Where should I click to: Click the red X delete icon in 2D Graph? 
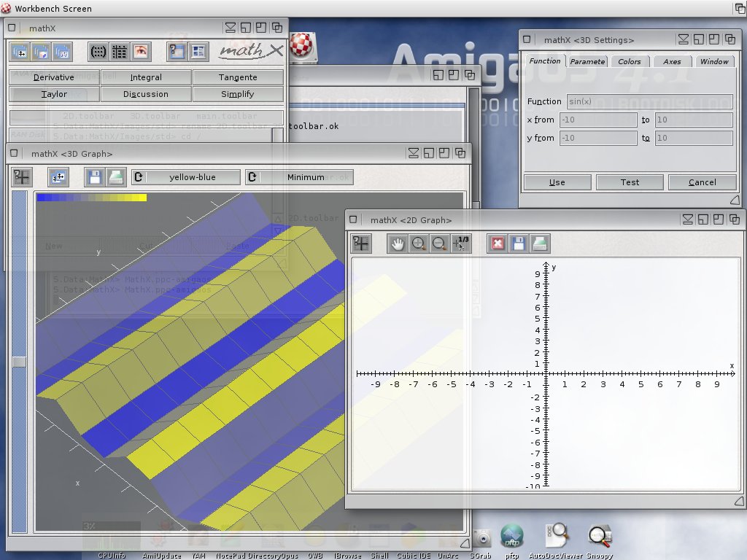(498, 244)
